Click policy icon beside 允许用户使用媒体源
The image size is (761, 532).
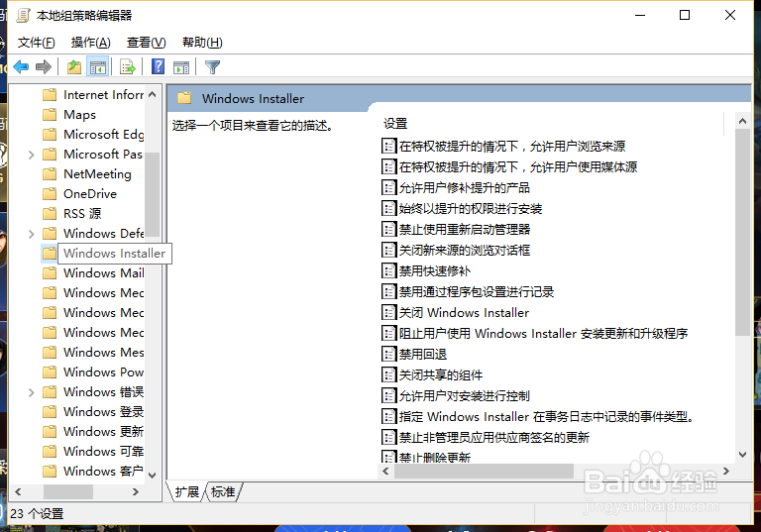point(388,167)
